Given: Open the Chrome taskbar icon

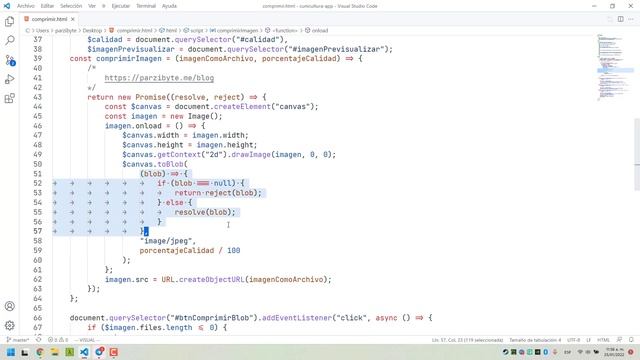Looking at the screenshot, I should point(40,352).
